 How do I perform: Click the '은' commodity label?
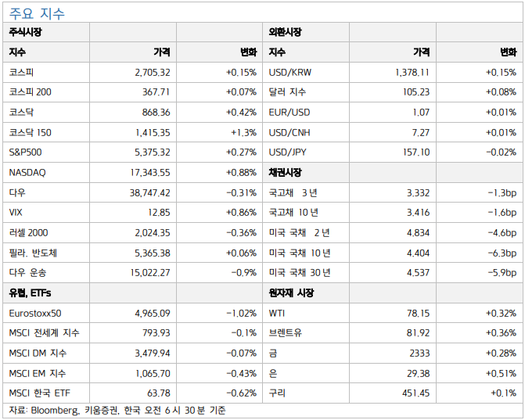273,373
